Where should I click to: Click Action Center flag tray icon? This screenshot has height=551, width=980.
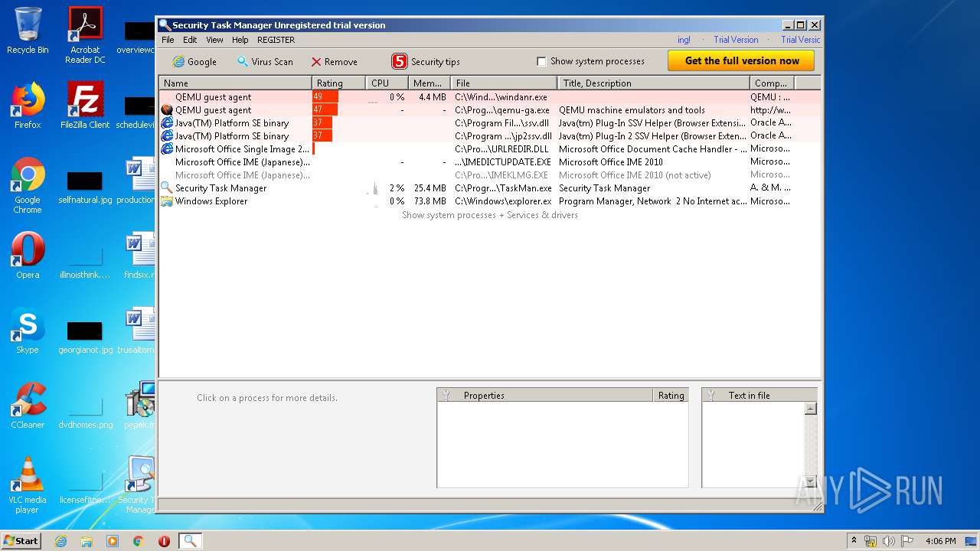click(908, 541)
